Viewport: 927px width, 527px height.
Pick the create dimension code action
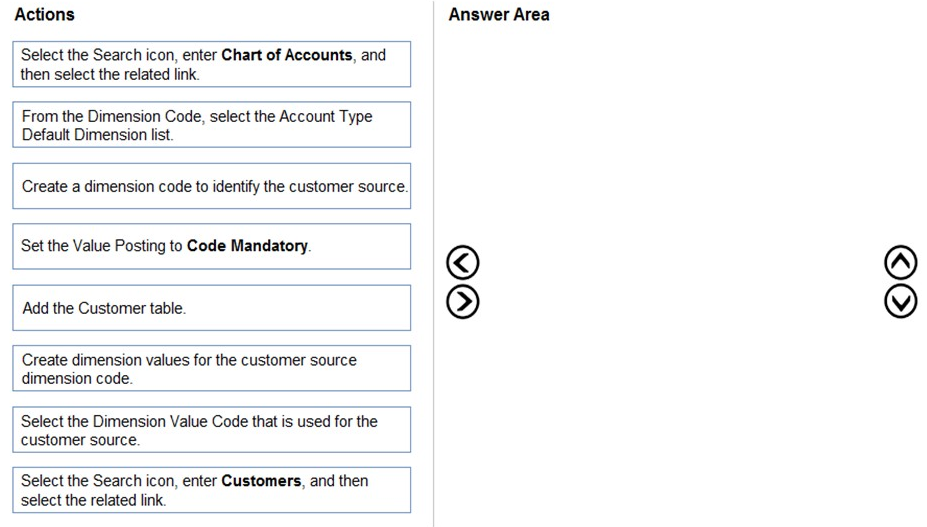pyautogui.click(x=211, y=186)
